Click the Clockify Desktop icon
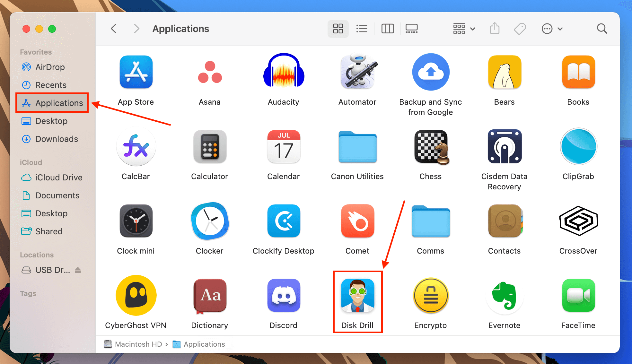 point(284,221)
